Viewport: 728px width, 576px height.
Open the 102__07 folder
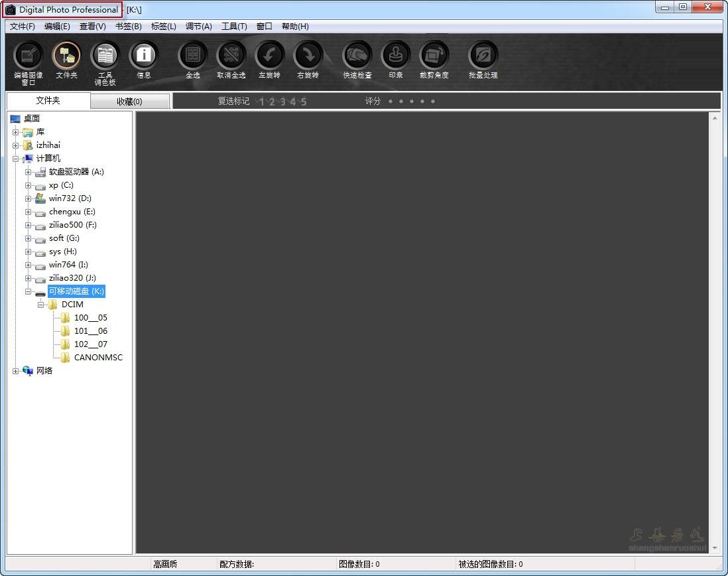pos(91,344)
